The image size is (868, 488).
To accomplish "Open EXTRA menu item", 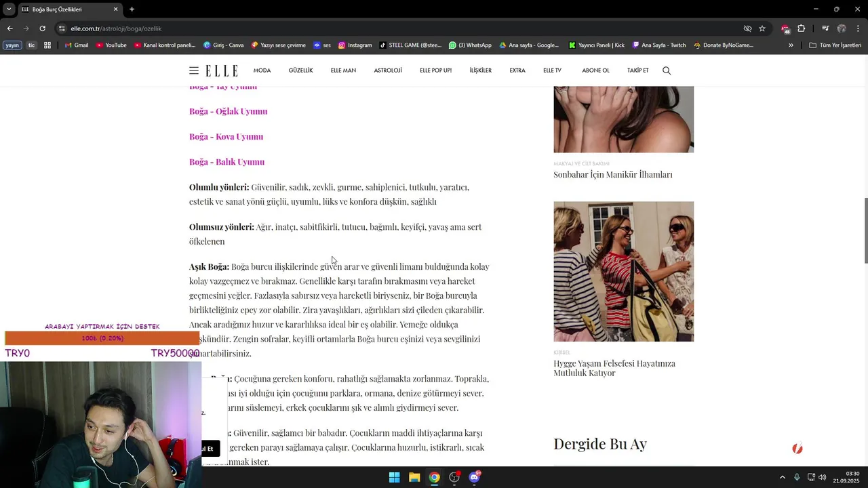I will point(517,70).
